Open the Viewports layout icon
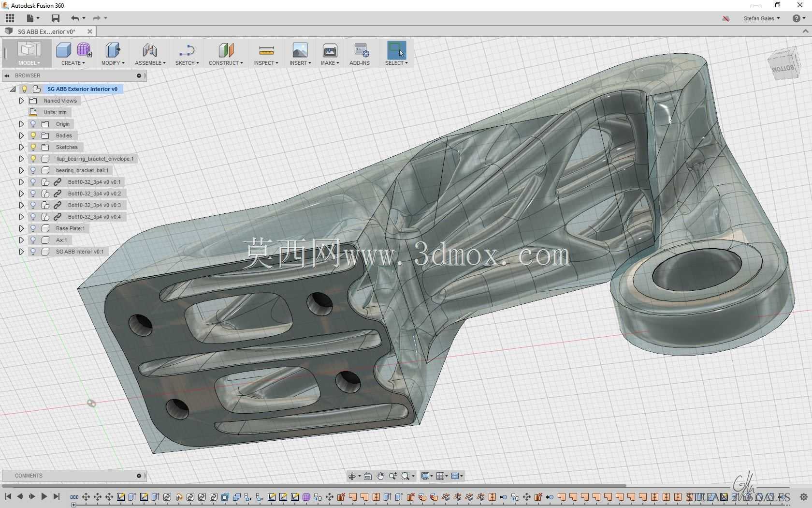 click(x=455, y=476)
